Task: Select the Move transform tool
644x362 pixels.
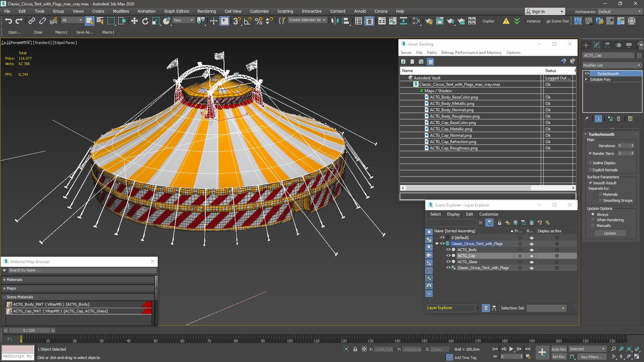Action: (x=134, y=21)
